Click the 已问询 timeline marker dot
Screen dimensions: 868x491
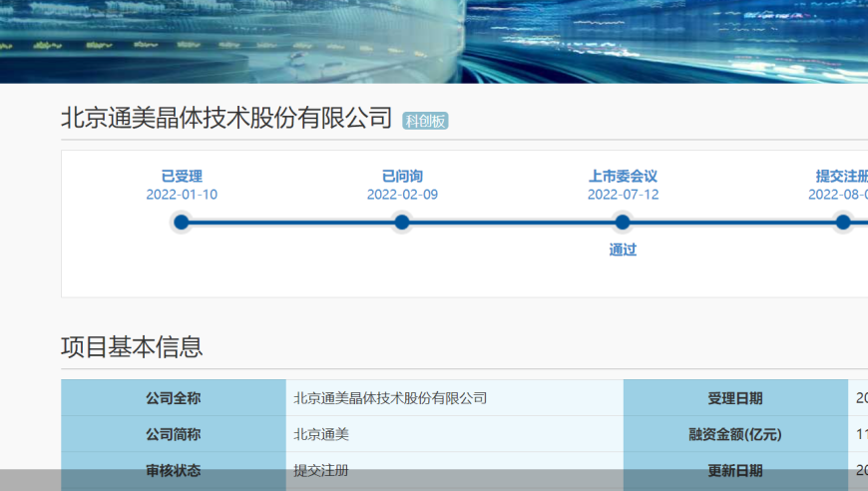402,223
